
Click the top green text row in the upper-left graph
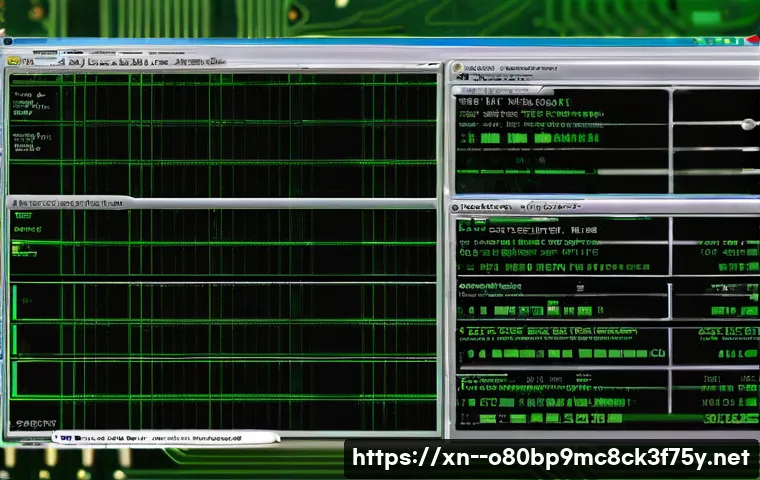[30, 97]
